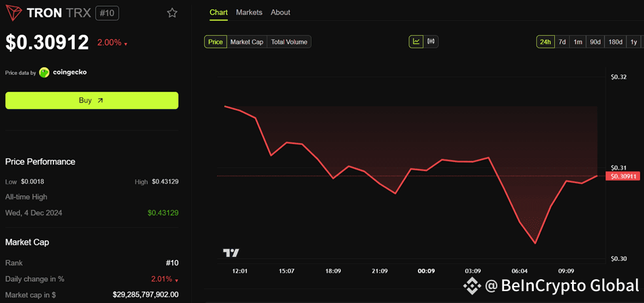Set chart range to 180d
Screen dimensions: 644x303
[615, 42]
